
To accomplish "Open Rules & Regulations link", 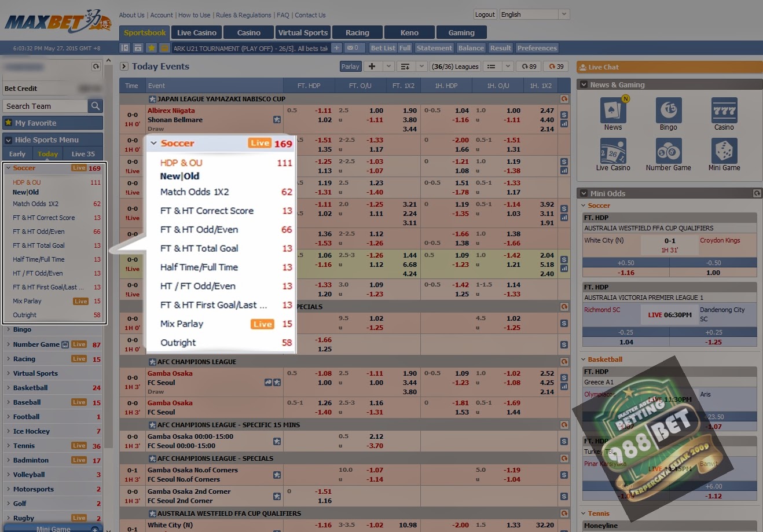I will point(243,15).
